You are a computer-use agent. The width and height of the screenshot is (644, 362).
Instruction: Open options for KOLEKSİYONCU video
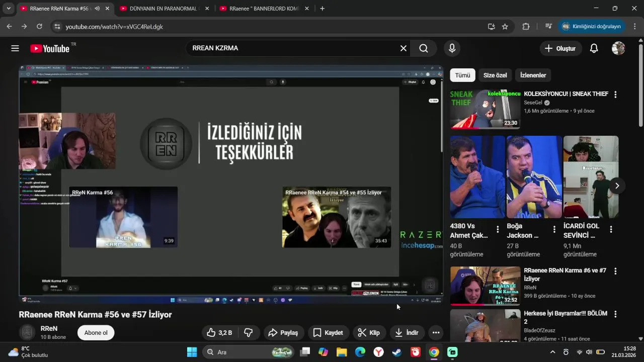[615, 94]
